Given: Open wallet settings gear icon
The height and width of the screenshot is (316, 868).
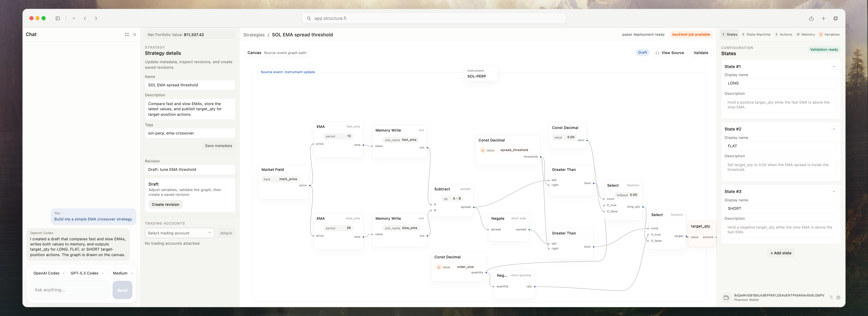Looking at the screenshot, I should [x=838, y=297].
